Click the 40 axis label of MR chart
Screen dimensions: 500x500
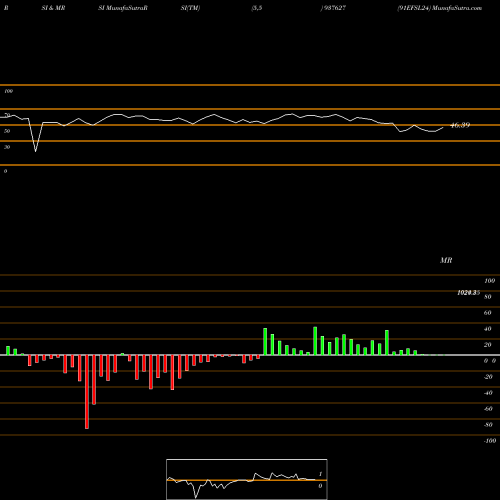click(488, 329)
